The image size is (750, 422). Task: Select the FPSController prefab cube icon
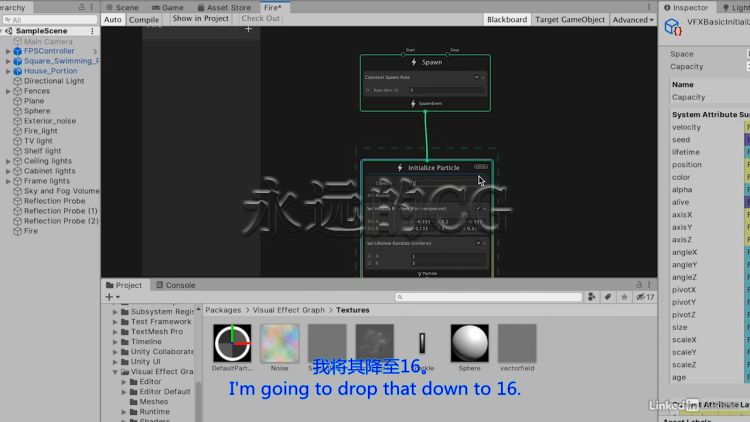tap(18, 51)
